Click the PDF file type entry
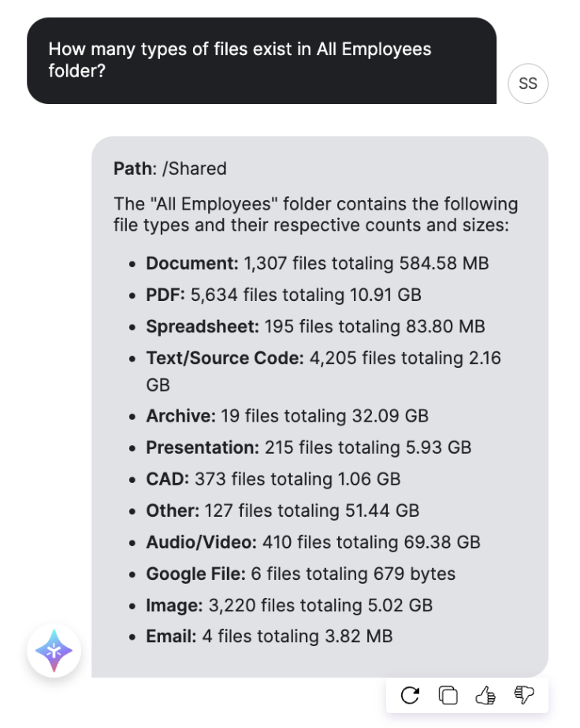The height and width of the screenshot is (728, 580). 283,295
